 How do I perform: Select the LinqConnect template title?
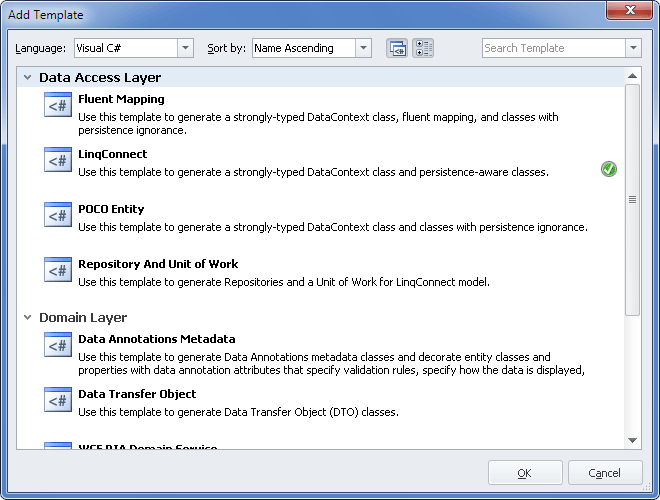point(112,154)
